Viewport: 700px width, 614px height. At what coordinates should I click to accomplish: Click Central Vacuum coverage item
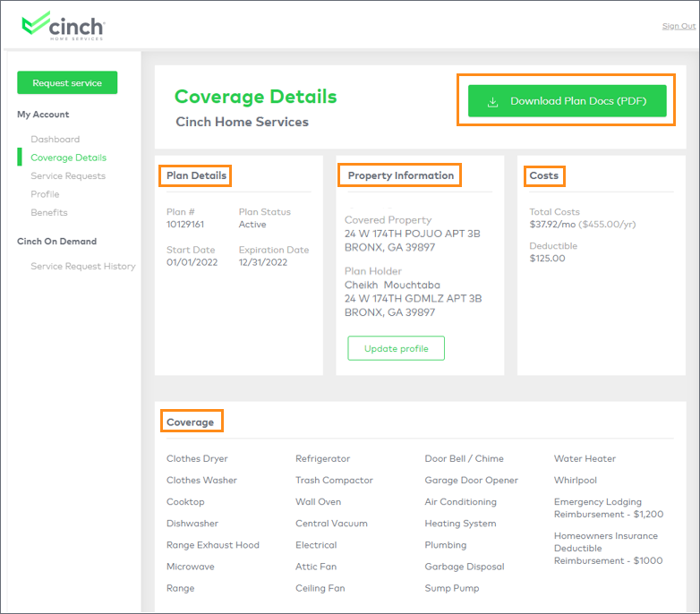coord(331,523)
